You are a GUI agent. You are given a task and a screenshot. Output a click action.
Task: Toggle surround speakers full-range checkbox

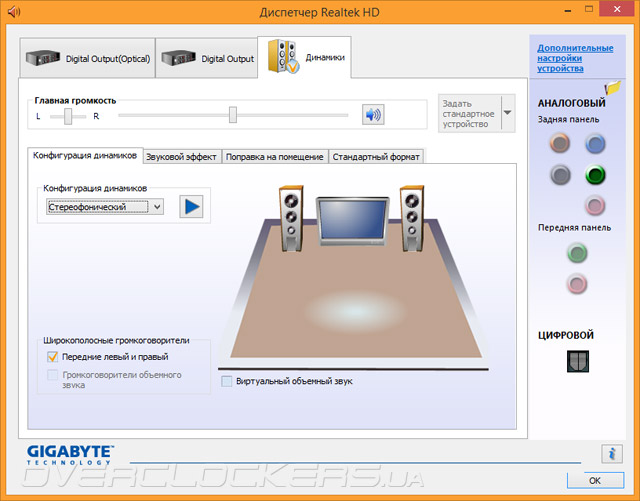tap(52, 375)
